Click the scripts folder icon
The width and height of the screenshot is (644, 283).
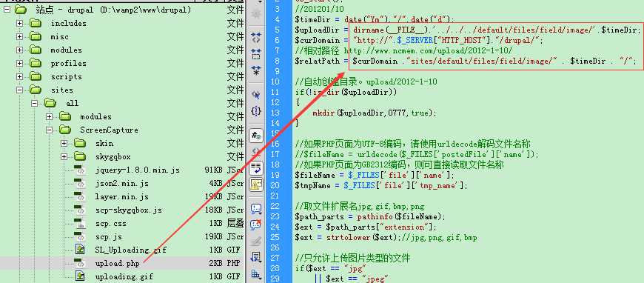pyautogui.click(x=36, y=76)
